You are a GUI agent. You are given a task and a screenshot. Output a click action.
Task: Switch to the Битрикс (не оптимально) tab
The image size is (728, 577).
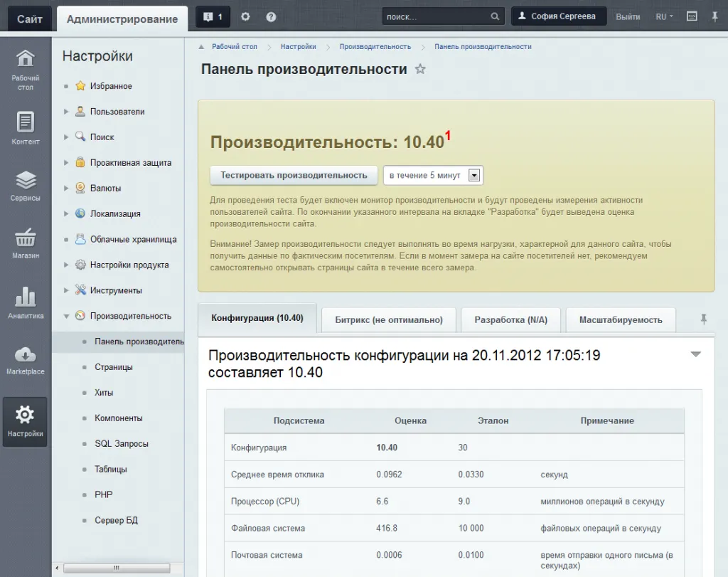tap(389, 320)
